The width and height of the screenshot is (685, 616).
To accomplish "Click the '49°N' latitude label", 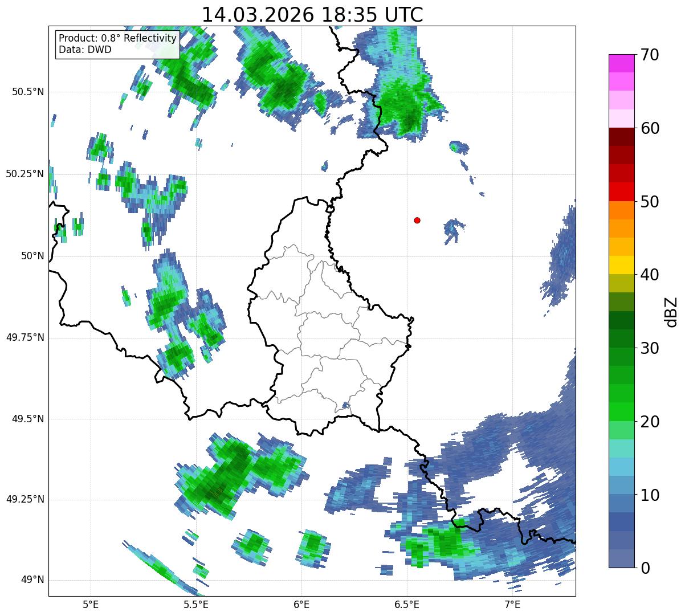I will pos(32,580).
